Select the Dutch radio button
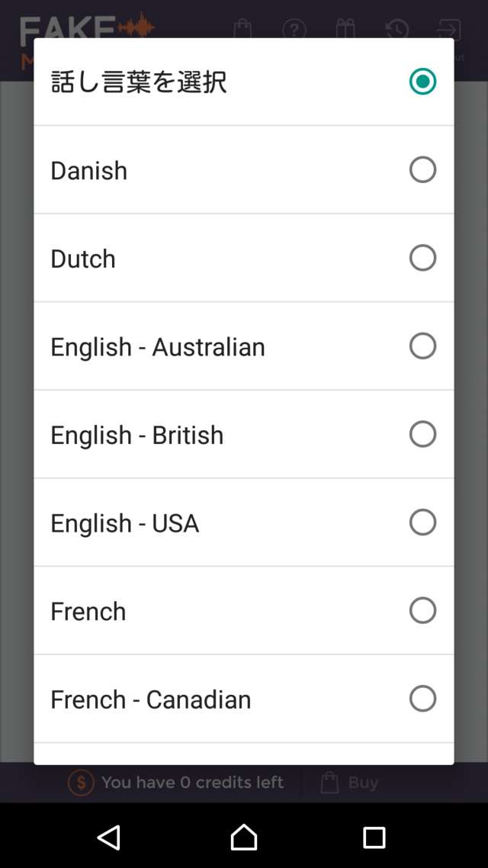Viewport: 488px width, 868px height. coord(422,258)
